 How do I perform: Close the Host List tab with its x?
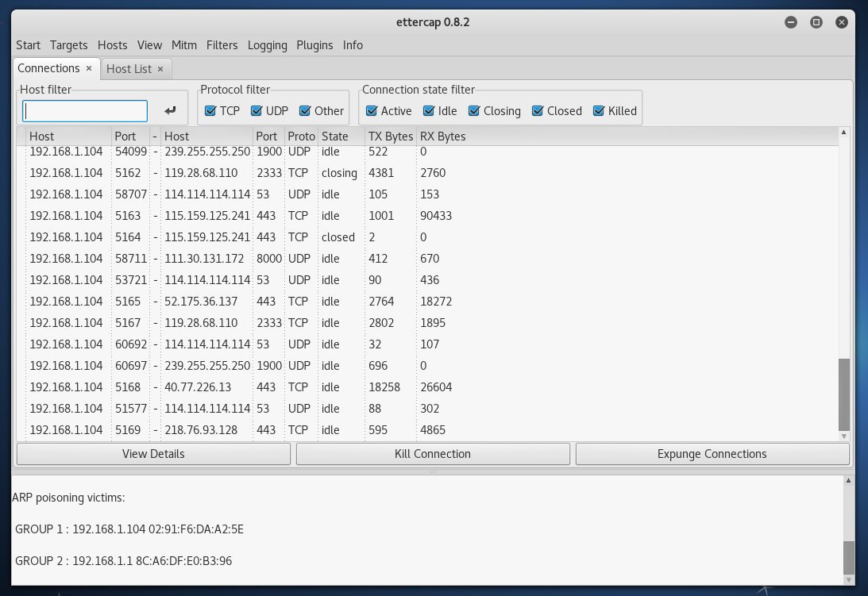(x=160, y=68)
